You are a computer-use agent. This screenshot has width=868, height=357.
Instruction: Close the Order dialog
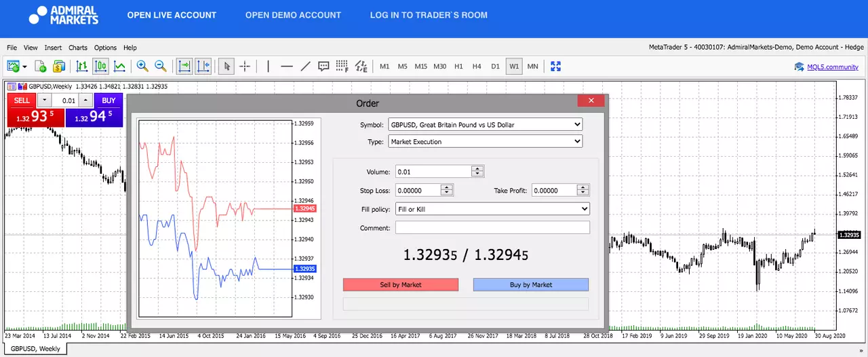tap(591, 100)
